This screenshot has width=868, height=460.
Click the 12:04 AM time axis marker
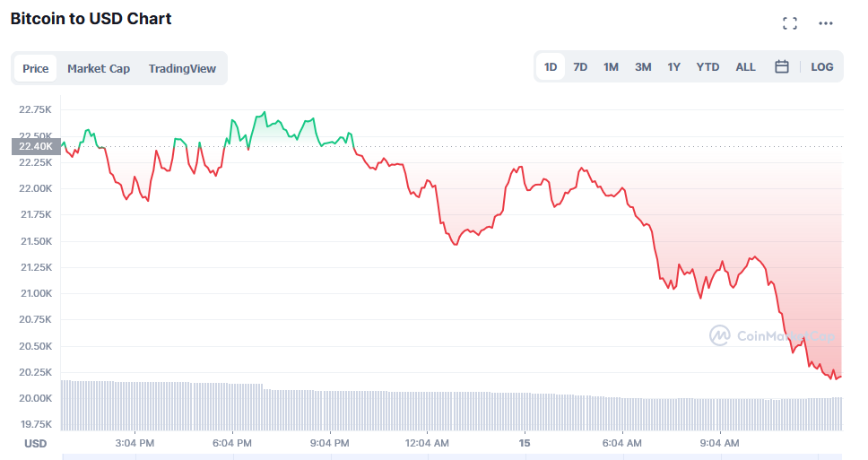[x=427, y=443]
